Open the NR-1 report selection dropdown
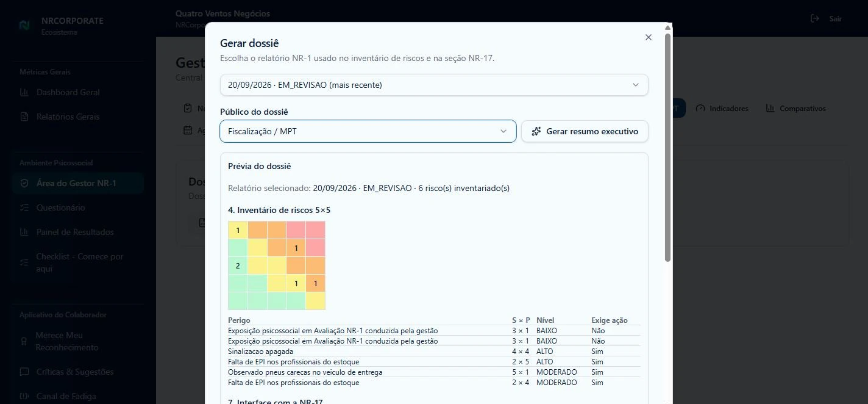Viewport: 868px width, 404px height. coord(434,85)
